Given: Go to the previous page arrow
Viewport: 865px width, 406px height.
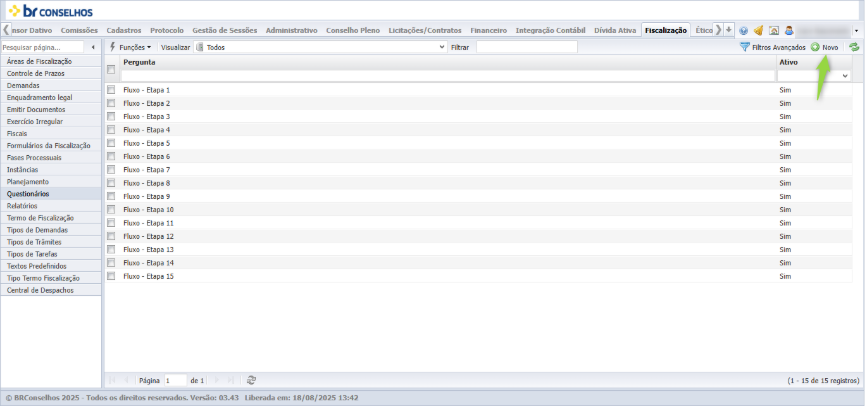Looking at the screenshot, I should pyautogui.click(x=126, y=380).
